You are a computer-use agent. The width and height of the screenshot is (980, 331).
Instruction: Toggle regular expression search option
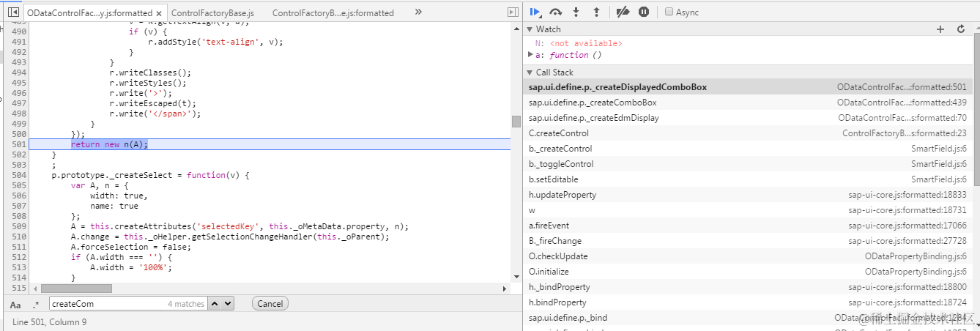35,304
